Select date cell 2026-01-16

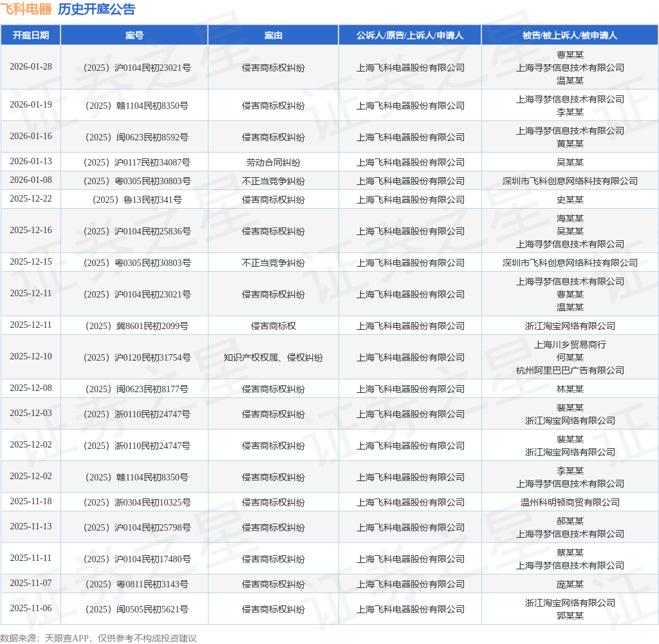click(31, 136)
